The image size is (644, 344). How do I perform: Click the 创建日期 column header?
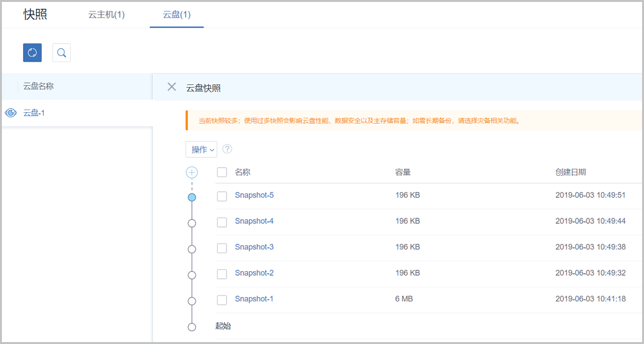571,172
